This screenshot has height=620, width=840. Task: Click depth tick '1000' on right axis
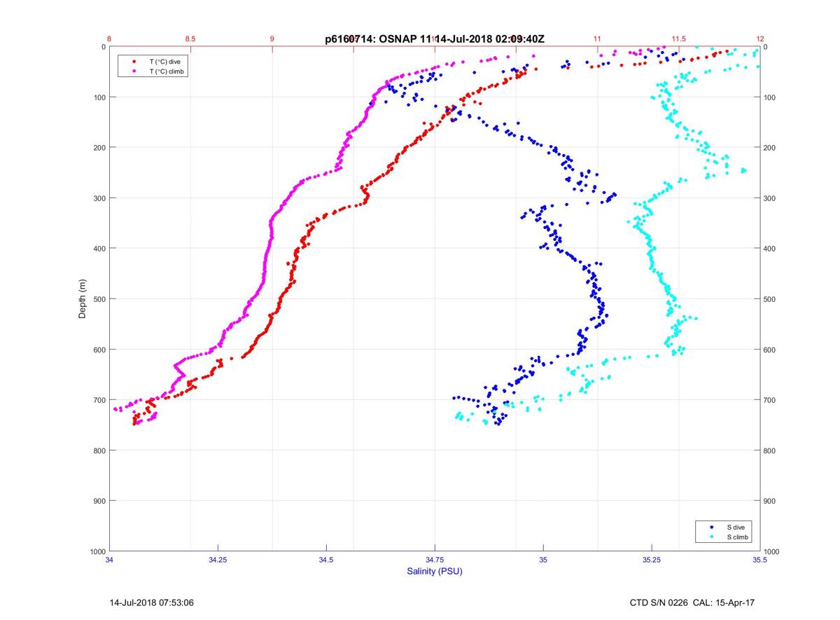pos(773,551)
